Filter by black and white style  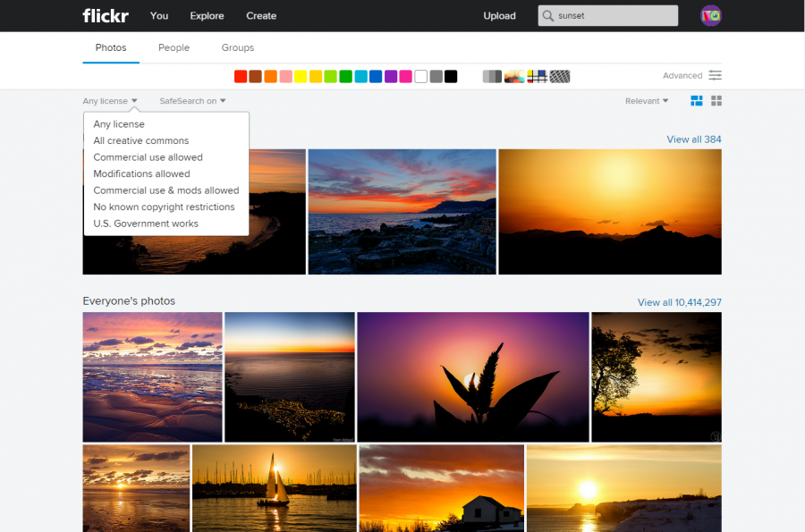point(492,76)
